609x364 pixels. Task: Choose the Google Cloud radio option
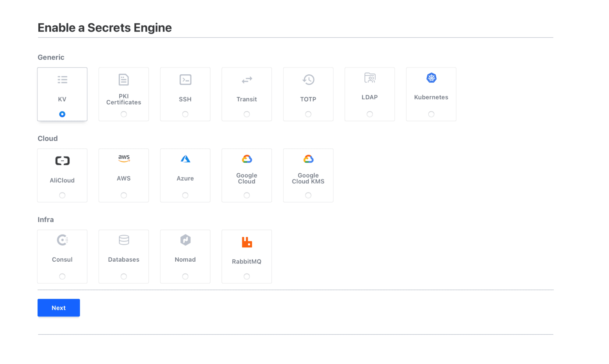247,195
